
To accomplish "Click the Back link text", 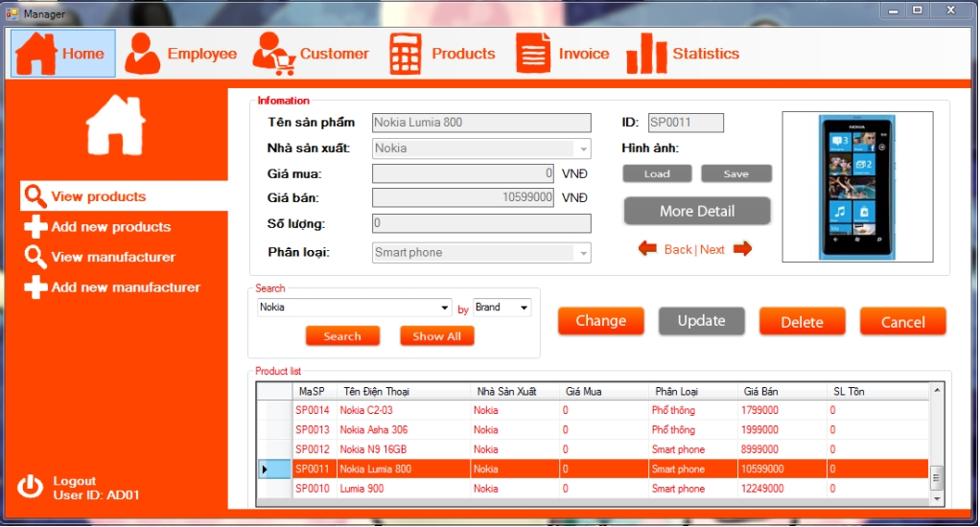I will click(678, 249).
